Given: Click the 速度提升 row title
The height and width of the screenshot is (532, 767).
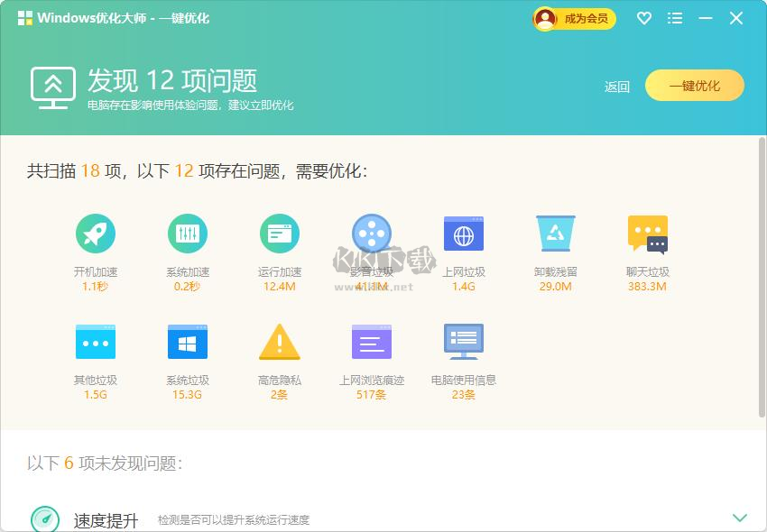Looking at the screenshot, I should pos(106,521).
